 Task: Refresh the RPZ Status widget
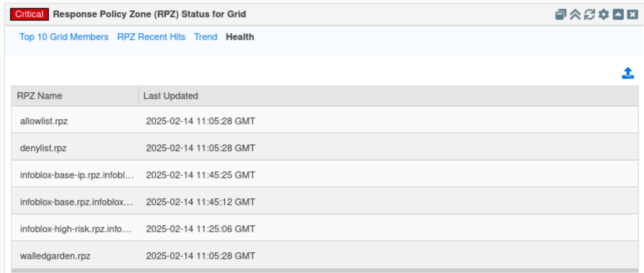point(589,14)
